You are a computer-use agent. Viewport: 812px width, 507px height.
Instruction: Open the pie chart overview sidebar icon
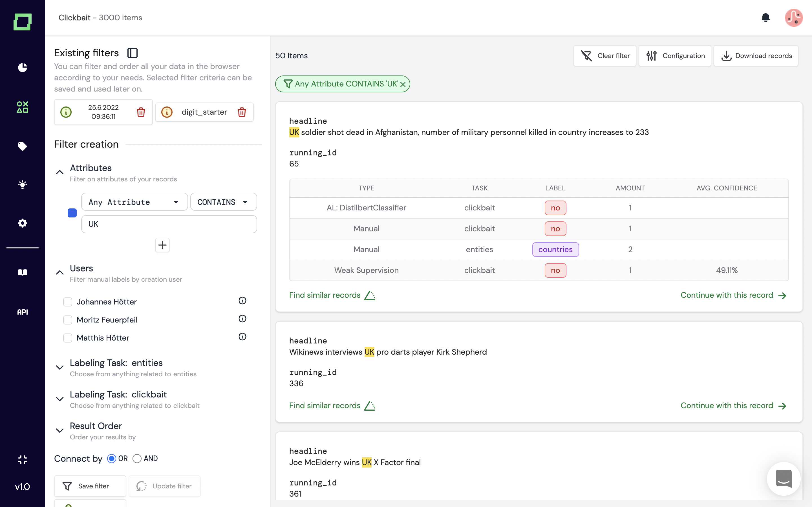(x=23, y=67)
